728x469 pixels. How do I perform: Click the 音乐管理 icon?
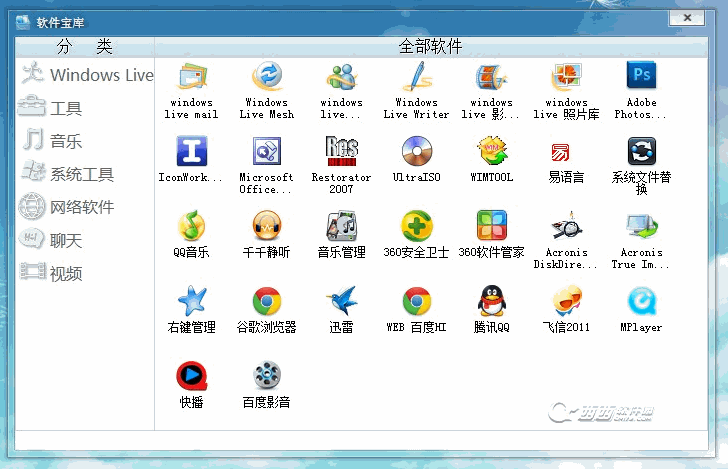tap(342, 226)
